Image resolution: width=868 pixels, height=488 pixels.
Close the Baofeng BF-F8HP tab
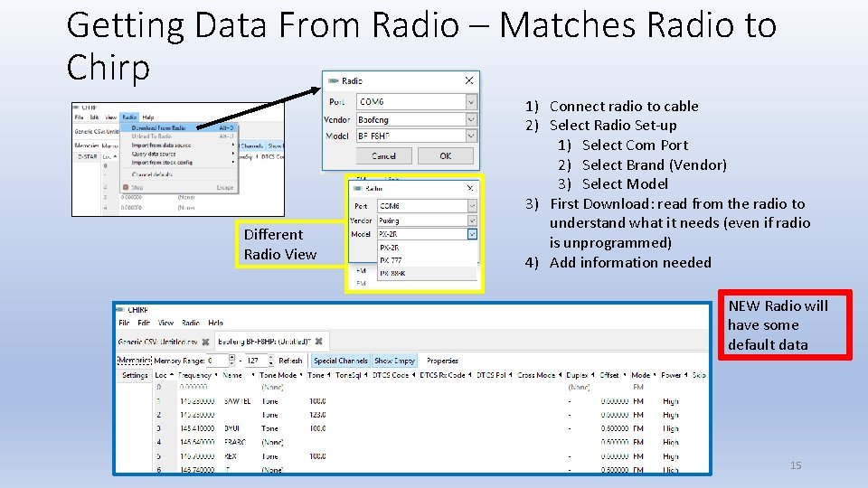tap(318, 342)
